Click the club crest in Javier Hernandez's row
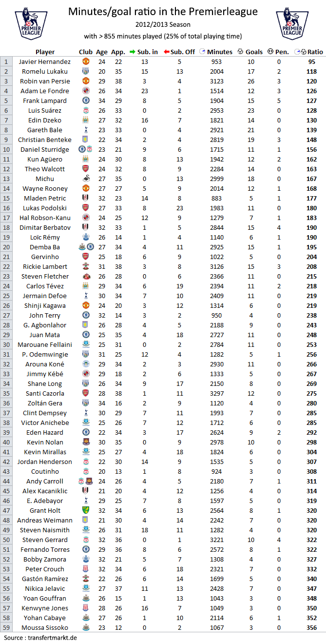The image size is (326, 644). coord(86,61)
